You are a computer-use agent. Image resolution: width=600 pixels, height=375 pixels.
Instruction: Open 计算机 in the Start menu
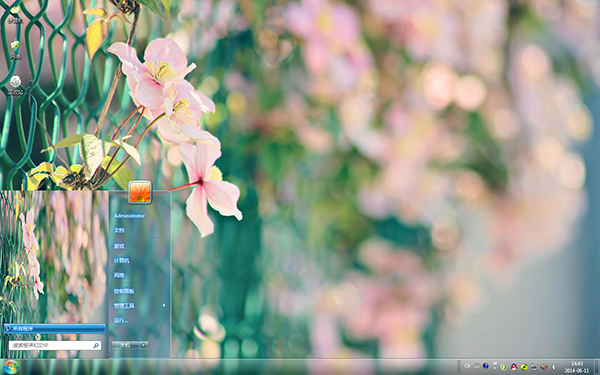point(121,261)
